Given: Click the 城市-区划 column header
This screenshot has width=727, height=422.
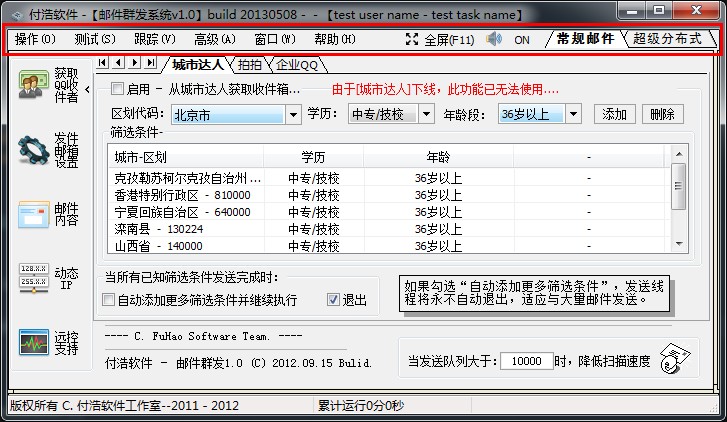Looking at the screenshot, I should click(185, 157).
